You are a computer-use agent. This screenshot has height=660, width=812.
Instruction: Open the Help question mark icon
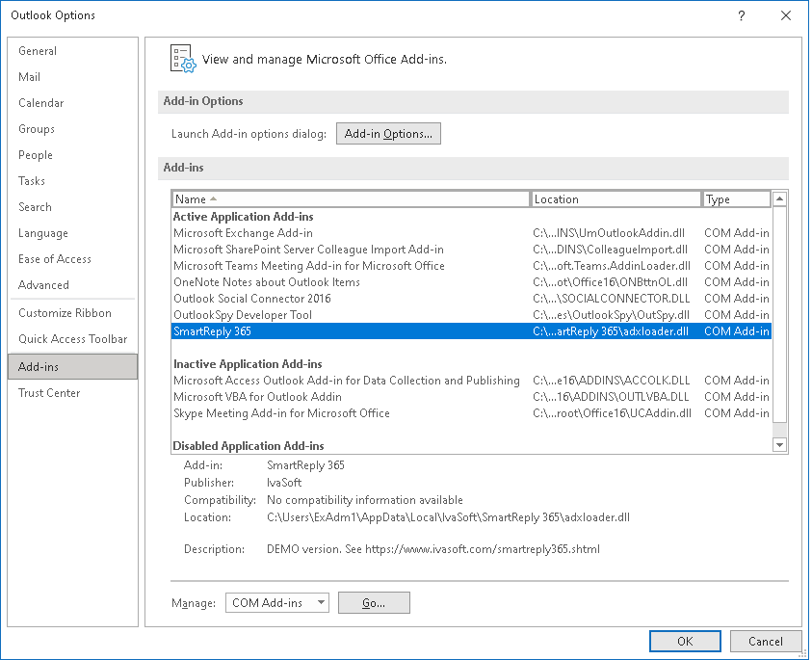pos(741,15)
